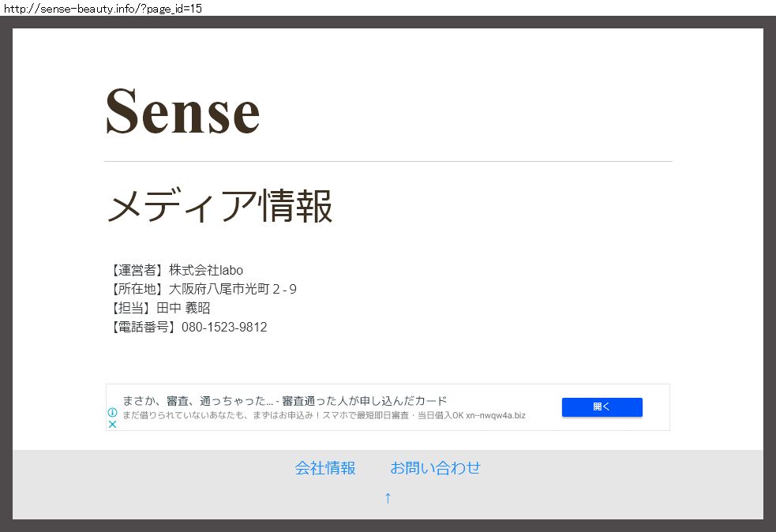This screenshot has width=776, height=532.
Task: Click the 【所在地】 label
Action: tap(137, 289)
